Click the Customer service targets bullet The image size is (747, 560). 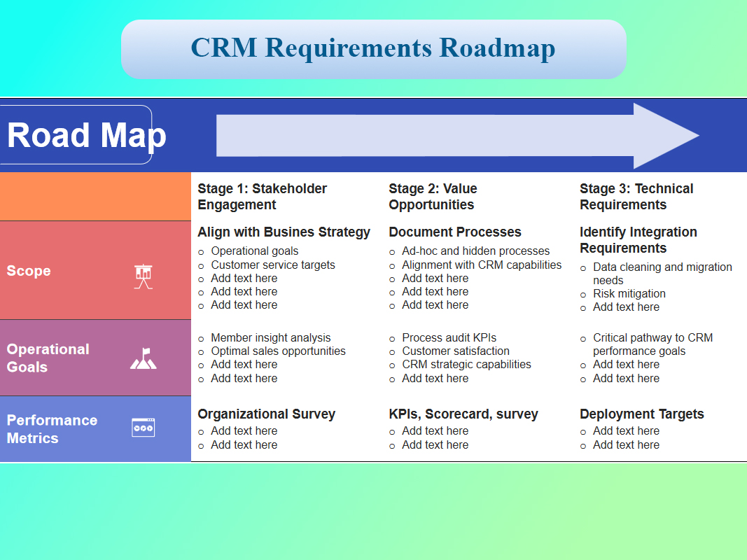pyautogui.click(x=273, y=265)
